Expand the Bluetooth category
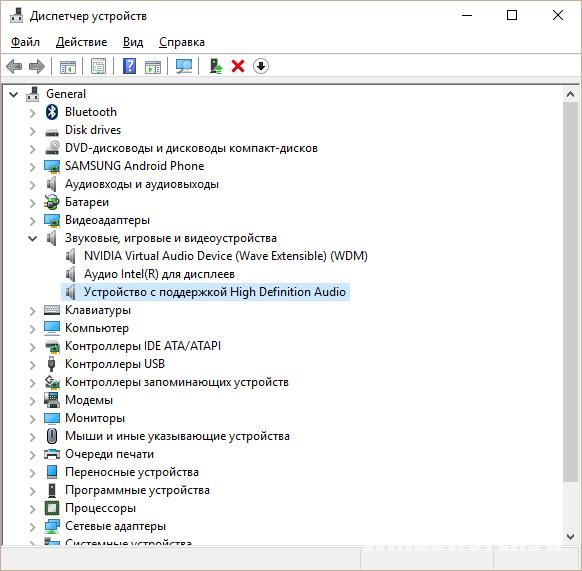This screenshot has height=571, width=582. [x=33, y=112]
